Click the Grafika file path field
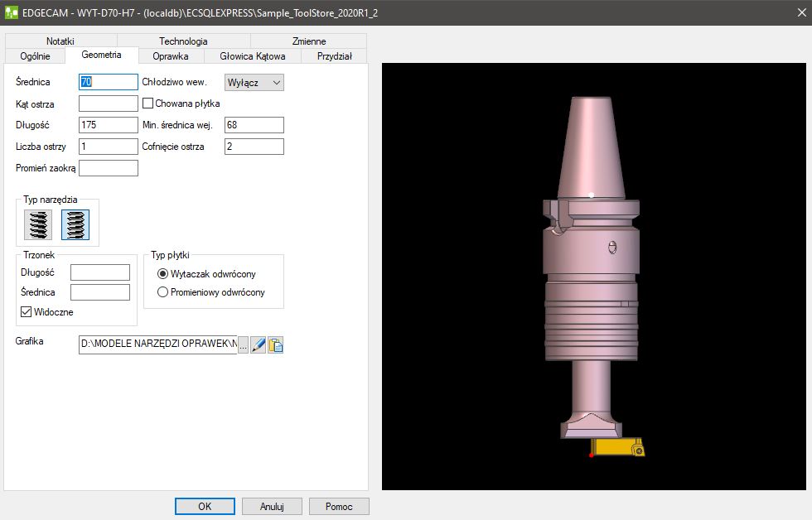The height and width of the screenshot is (520, 812). click(158, 345)
